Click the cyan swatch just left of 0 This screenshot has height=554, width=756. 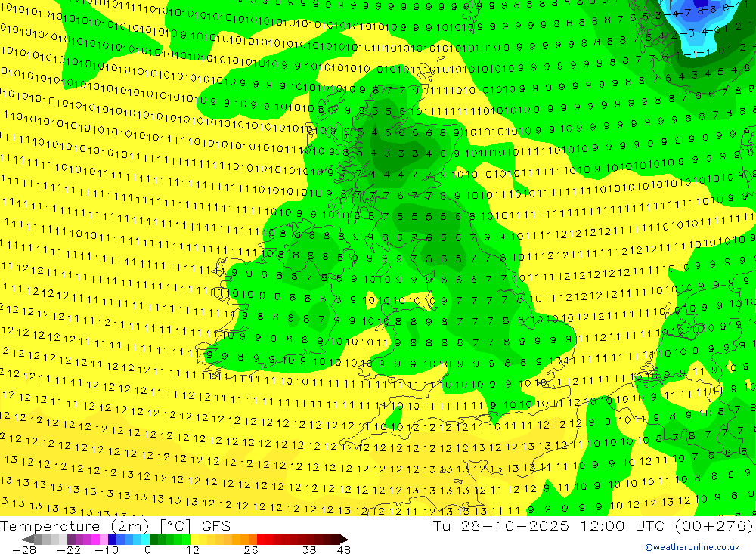pyautogui.click(x=145, y=540)
